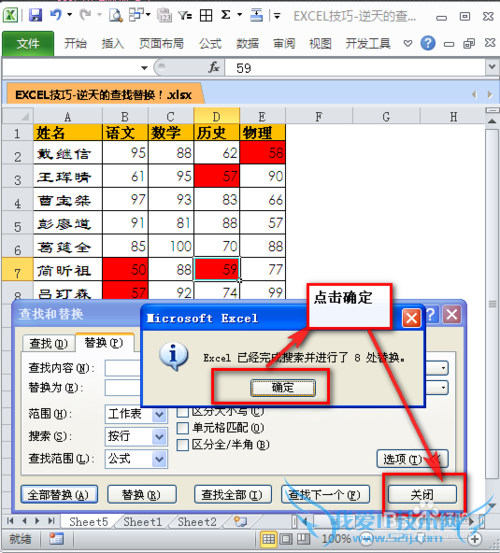Switch to the 查找 Find tab in dialog
The height and width of the screenshot is (553, 500).
49,343
